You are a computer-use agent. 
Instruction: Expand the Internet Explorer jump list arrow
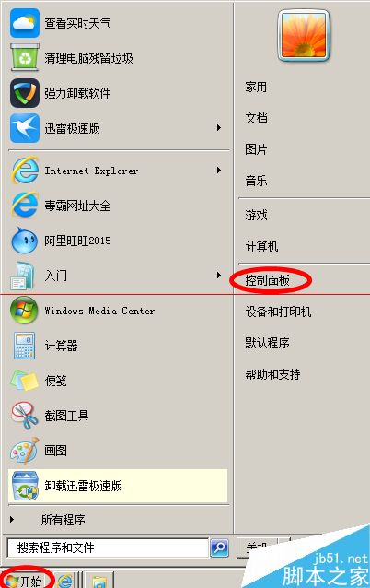tap(219, 171)
